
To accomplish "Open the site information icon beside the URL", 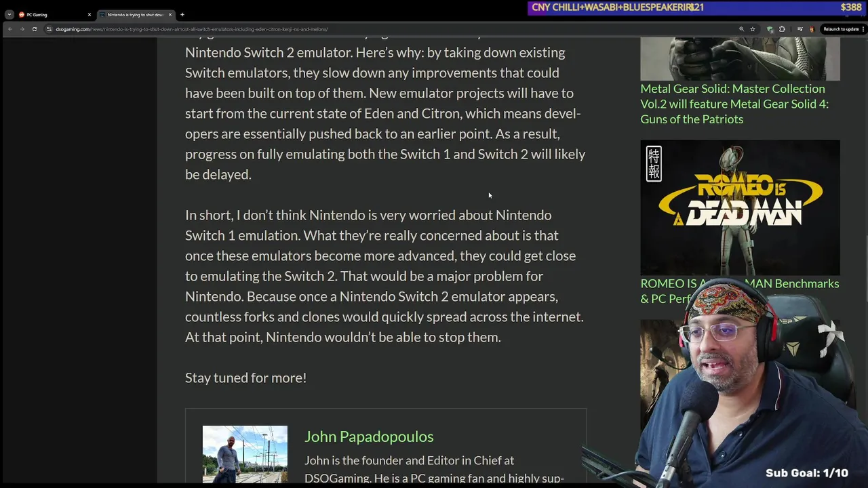I will (49, 29).
